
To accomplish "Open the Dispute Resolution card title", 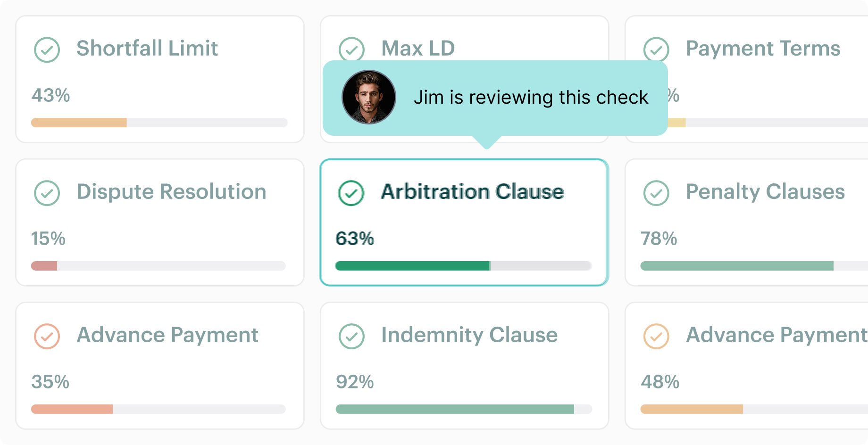I will [171, 192].
